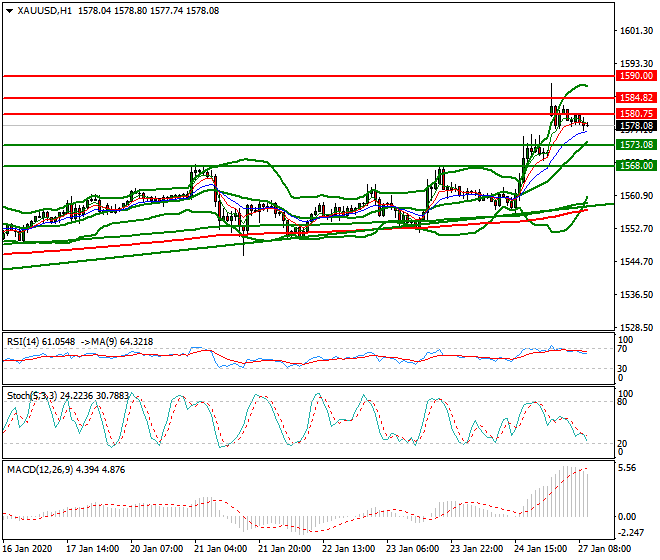Click the 23 Jan 22:00 time axis label

tap(476, 549)
